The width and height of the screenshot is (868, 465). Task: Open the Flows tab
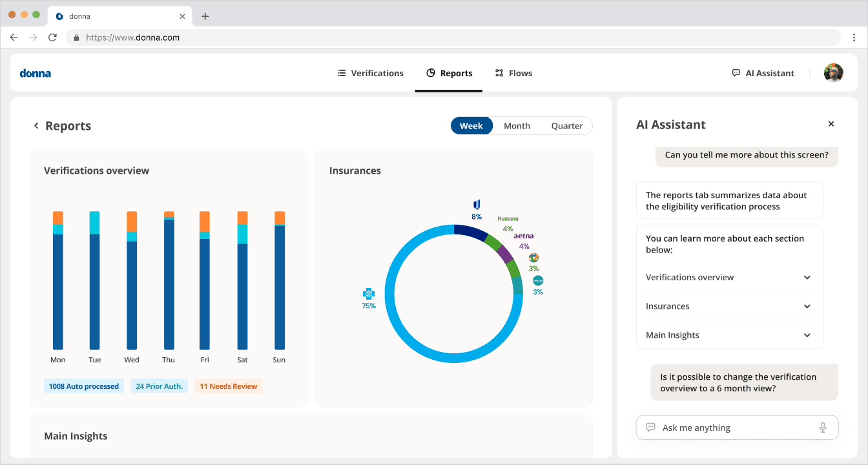513,73
